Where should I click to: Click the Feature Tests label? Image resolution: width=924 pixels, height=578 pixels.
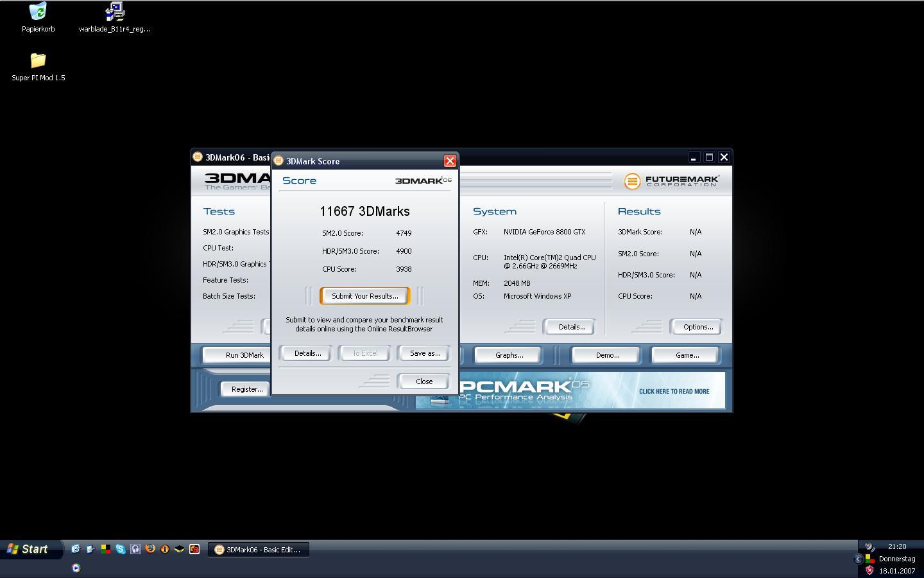(x=225, y=280)
